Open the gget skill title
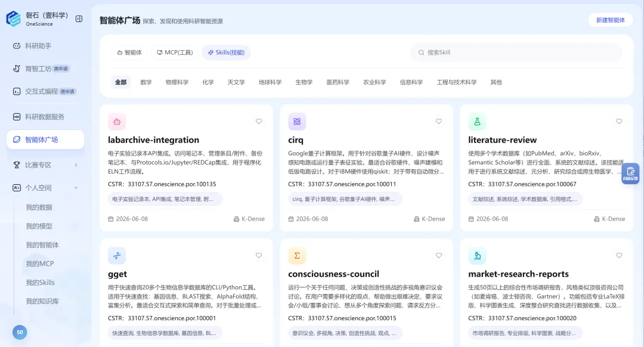Viewport: 644px width, 347px height. [117, 274]
